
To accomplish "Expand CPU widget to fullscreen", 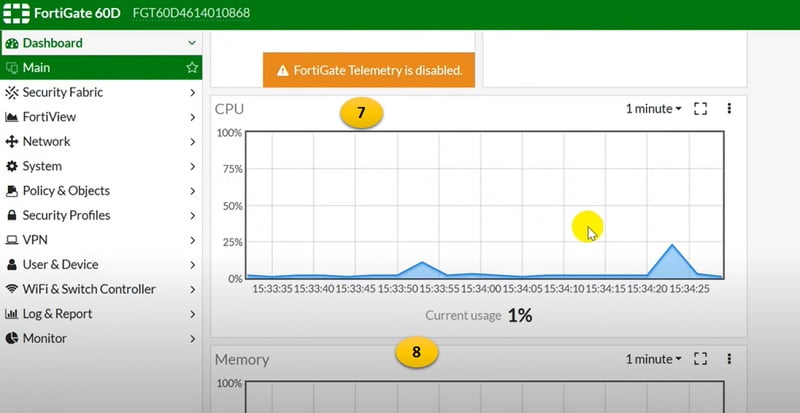I will point(701,108).
